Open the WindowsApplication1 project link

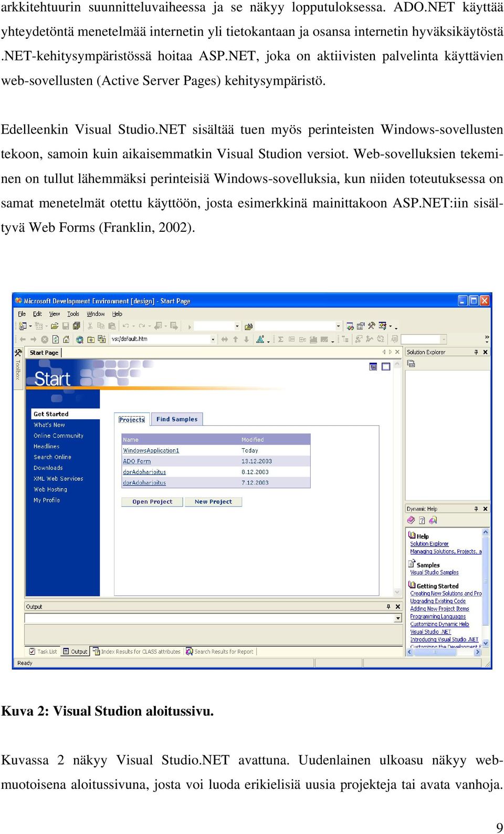pos(151,450)
